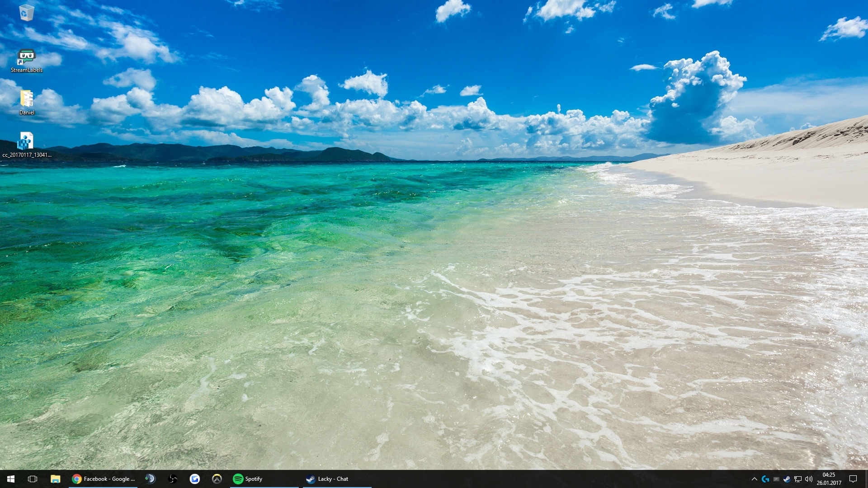
Task: Click the blue G taskbar icon
Action: (x=195, y=479)
